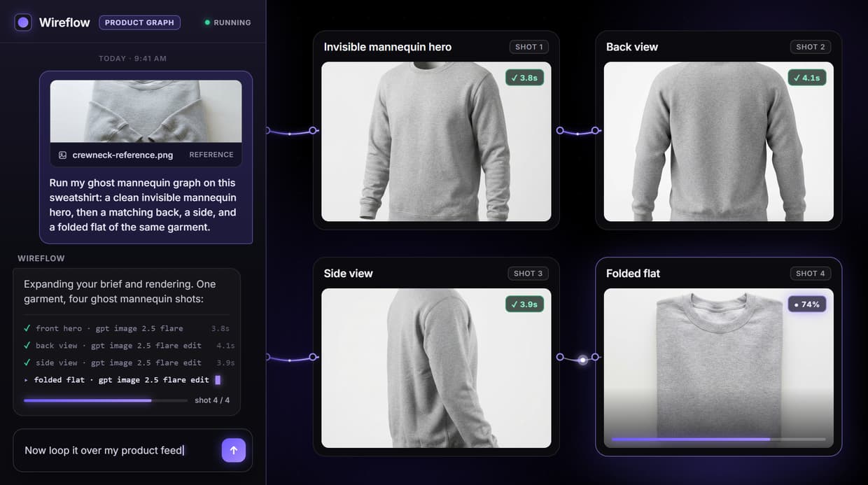Screen dimensions: 868x485
Task: Click the 4.1s time in the log
Action: [x=225, y=346]
